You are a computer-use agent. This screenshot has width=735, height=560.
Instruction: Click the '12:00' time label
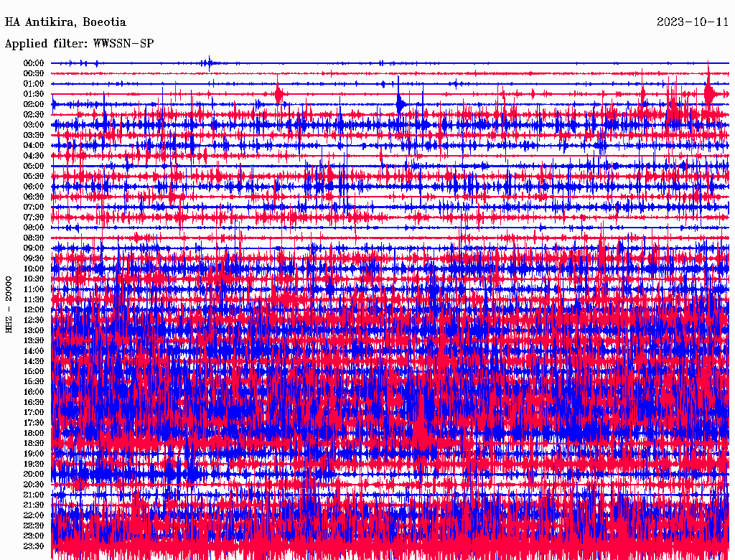34,309
